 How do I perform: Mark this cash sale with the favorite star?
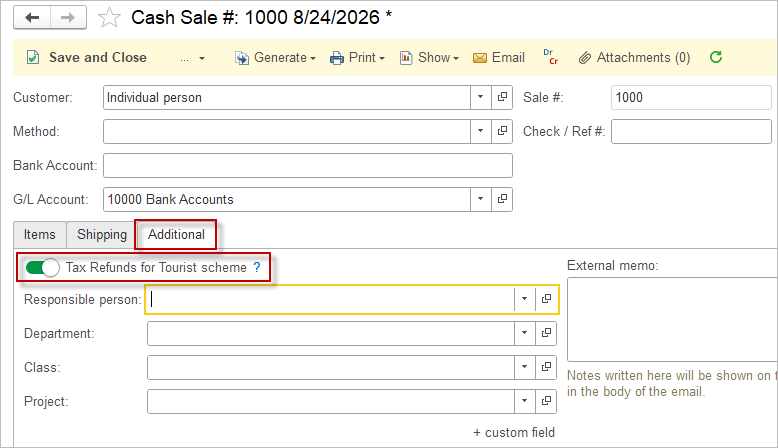[x=109, y=18]
